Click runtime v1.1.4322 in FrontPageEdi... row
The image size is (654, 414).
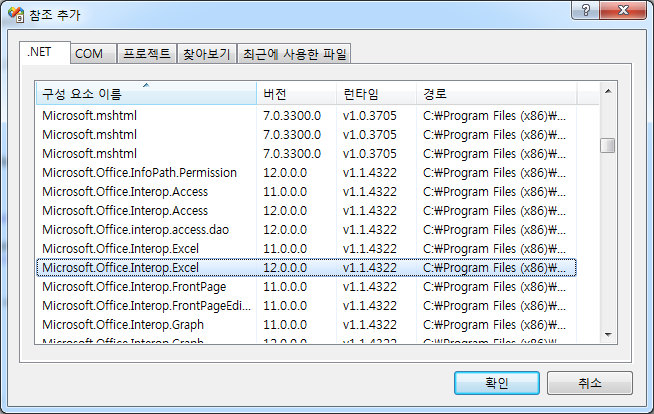pos(370,306)
